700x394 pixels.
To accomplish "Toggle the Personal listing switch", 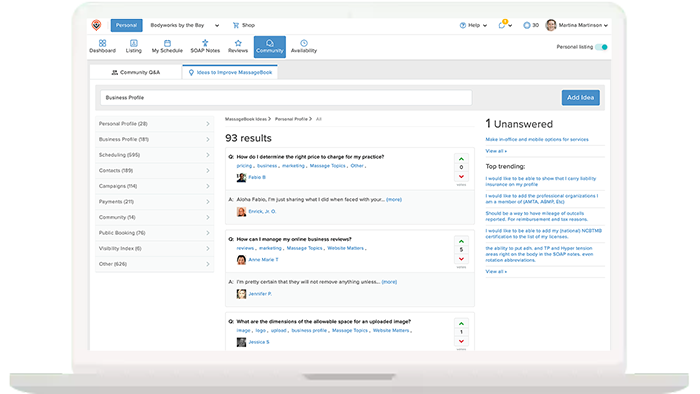I will (601, 47).
